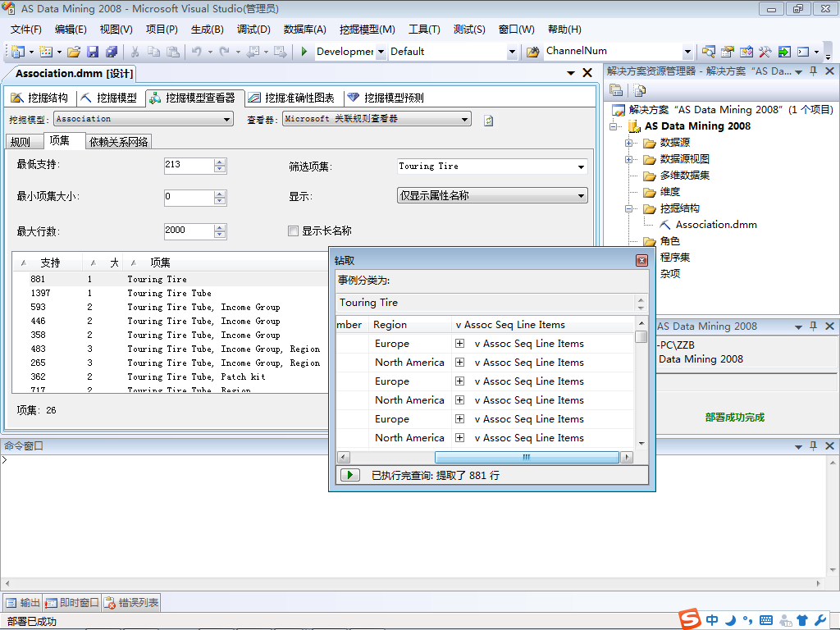
Task: Expand the first Europe row nested table
Action: [x=459, y=344]
